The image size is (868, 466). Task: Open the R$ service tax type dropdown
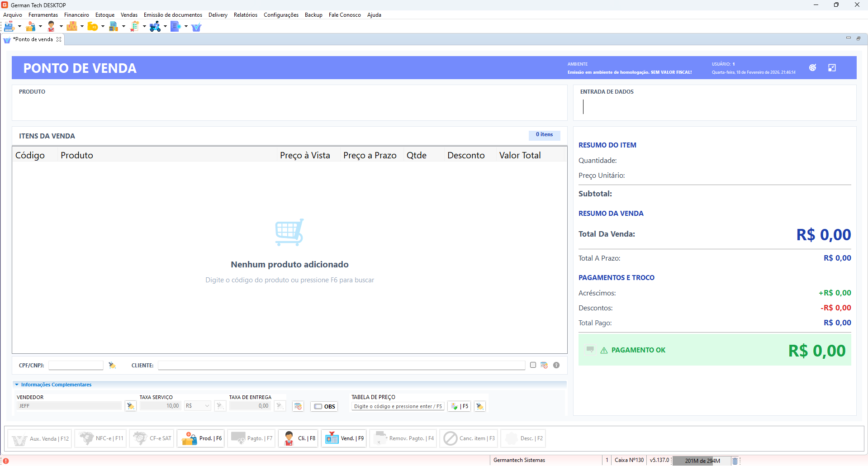tap(198, 406)
